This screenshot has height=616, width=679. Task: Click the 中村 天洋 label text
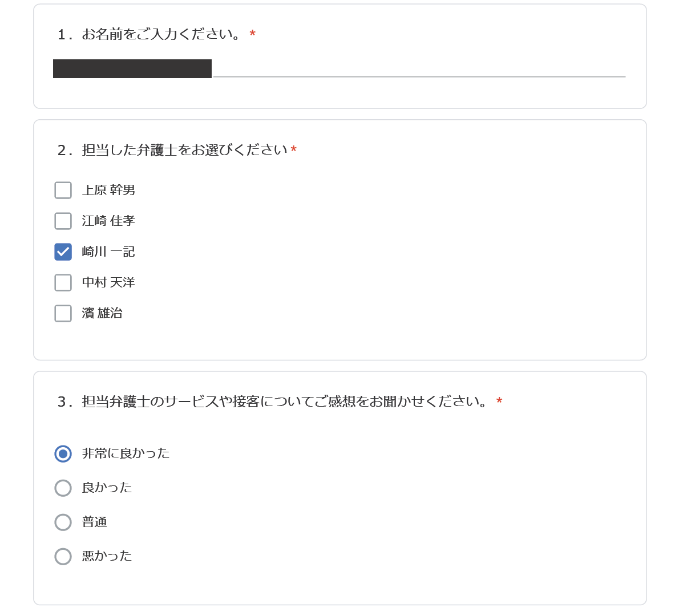pos(108,282)
